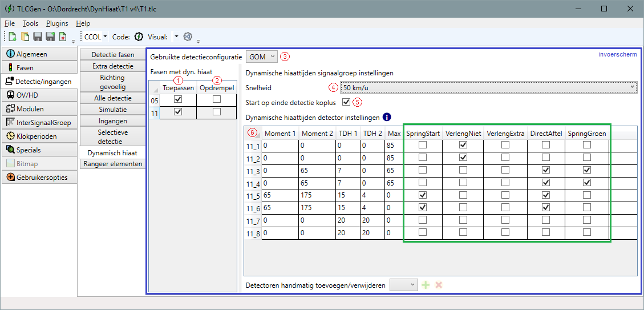Switch to the InterSignaalGroep tab

(39, 123)
